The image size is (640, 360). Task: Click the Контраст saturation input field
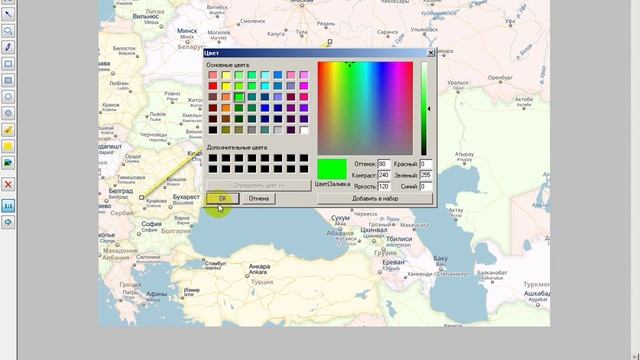coord(383,175)
